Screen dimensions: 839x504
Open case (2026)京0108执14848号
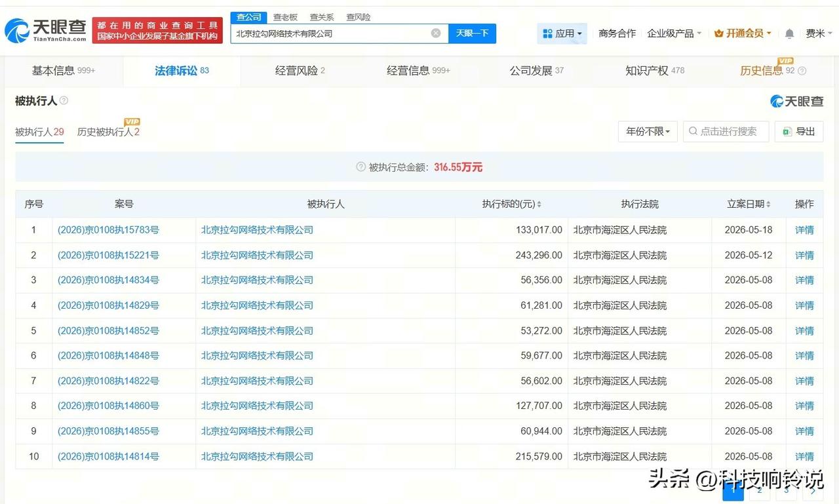[108, 355]
